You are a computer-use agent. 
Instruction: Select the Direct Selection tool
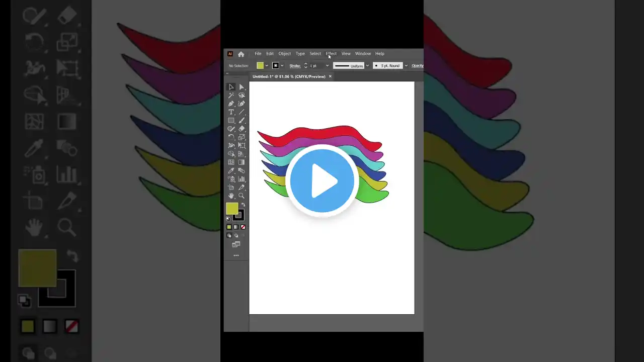point(242,87)
